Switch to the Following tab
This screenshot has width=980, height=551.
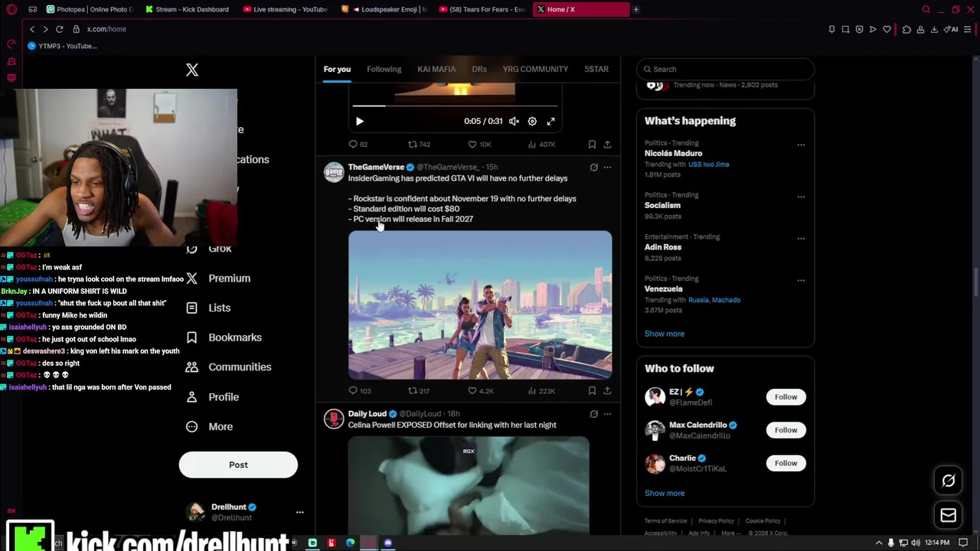[384, 69]
